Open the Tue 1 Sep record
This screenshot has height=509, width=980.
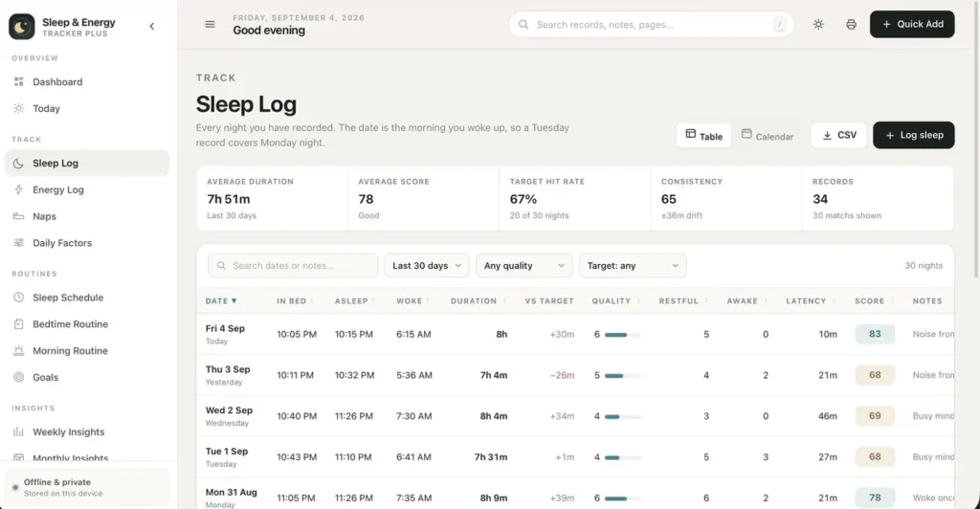[x=575, y=457]
